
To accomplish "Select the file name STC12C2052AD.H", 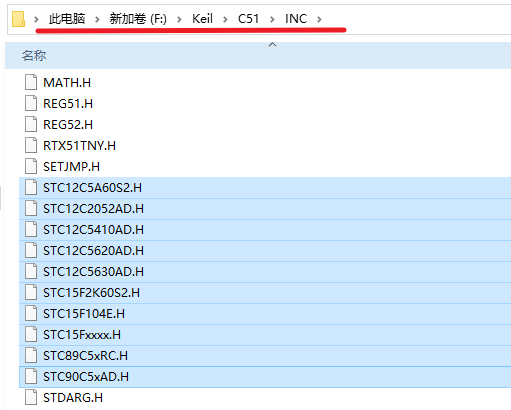I will click(x=94, y=209).
